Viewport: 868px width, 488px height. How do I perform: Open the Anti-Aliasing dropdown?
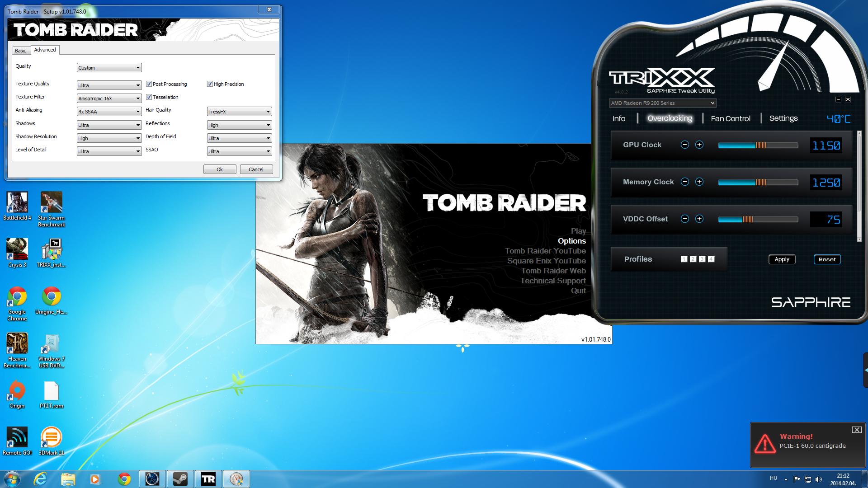click(109, 112)
